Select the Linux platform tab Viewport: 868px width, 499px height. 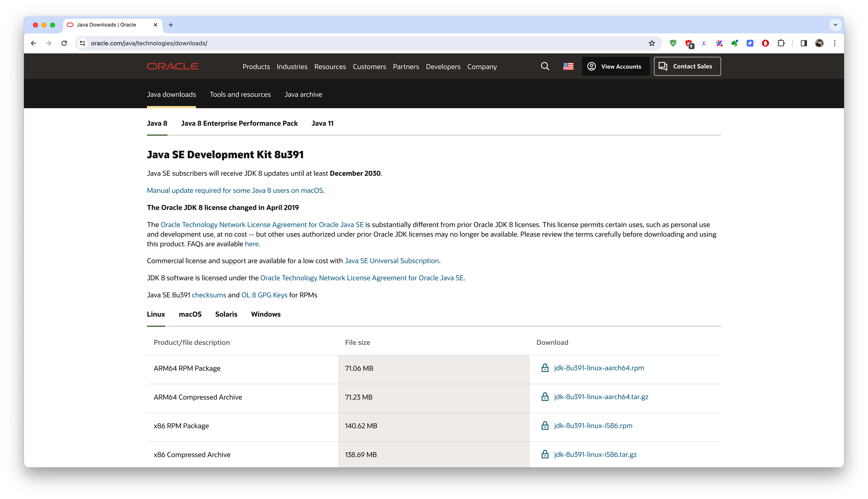coord(156,314)
